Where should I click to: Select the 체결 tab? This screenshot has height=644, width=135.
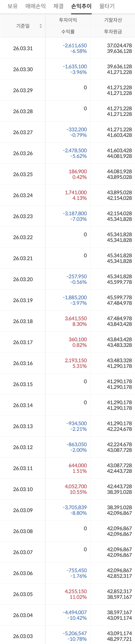click(x=59, y=6)
